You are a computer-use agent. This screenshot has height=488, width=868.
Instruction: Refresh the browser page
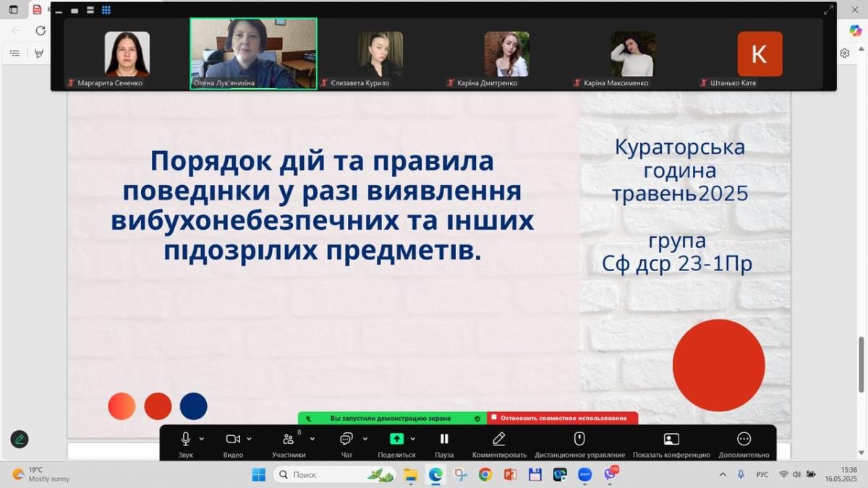tap(41, 30)
